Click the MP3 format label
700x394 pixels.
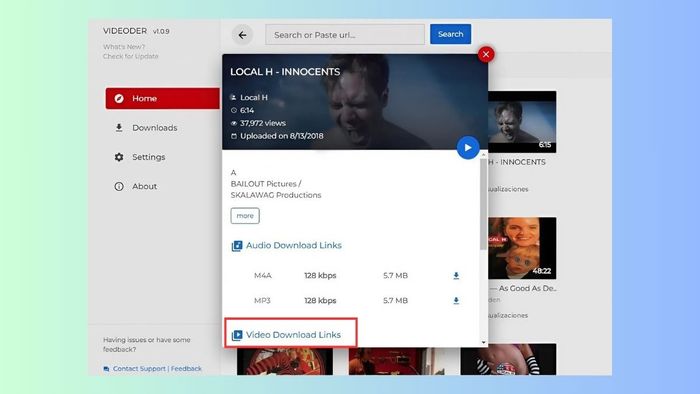[262, 301]
